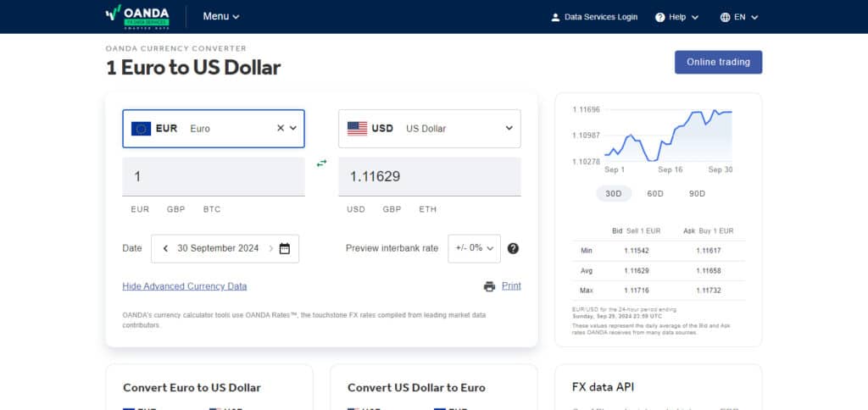Select ETH quick currency shortcut
This screenshot has width=868, height=410.
point(428,209)
